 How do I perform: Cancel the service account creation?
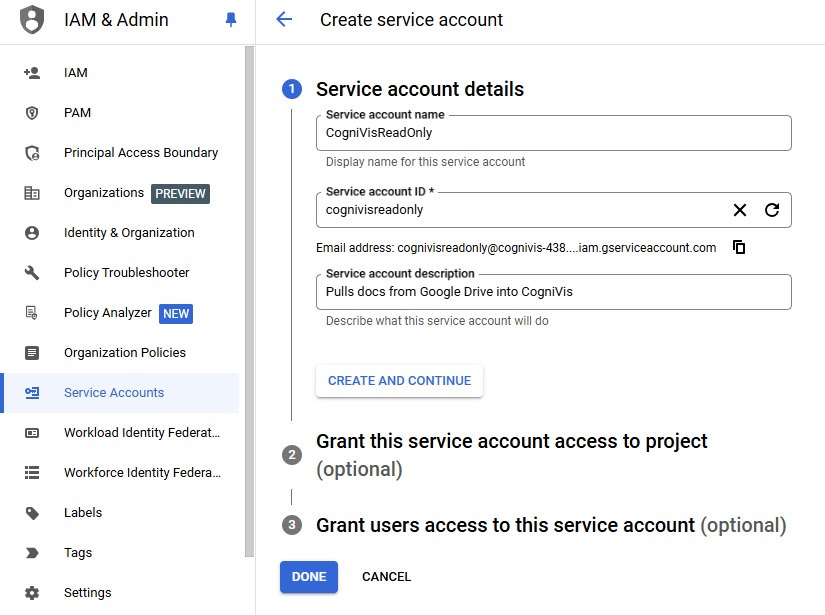point(386,577)
